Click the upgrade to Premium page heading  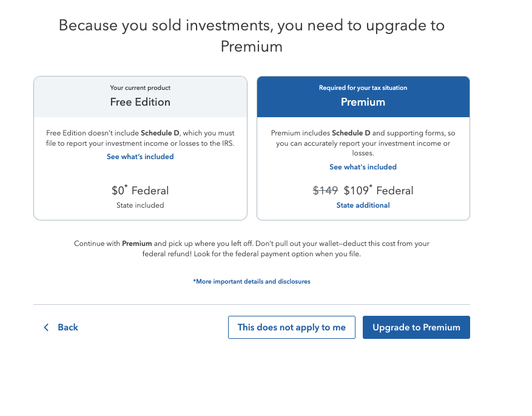[252, 36]
